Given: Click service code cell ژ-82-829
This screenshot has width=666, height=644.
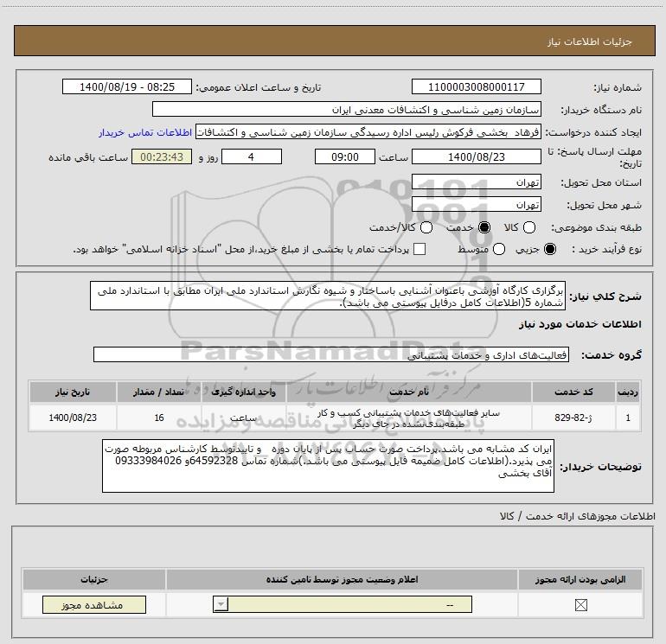Looking at the screenshot, I should [573, 418].
